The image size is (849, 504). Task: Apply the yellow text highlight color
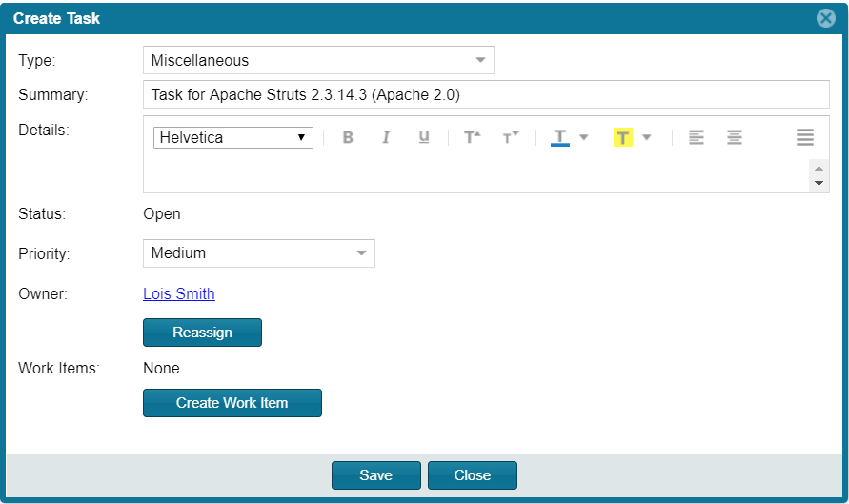click(x=622, y=137)
